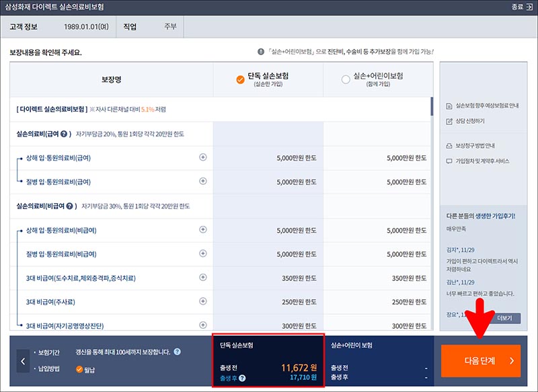
Task: Click 350만원 한도 under 단독 실손보험
Action: tap(299, 278)
